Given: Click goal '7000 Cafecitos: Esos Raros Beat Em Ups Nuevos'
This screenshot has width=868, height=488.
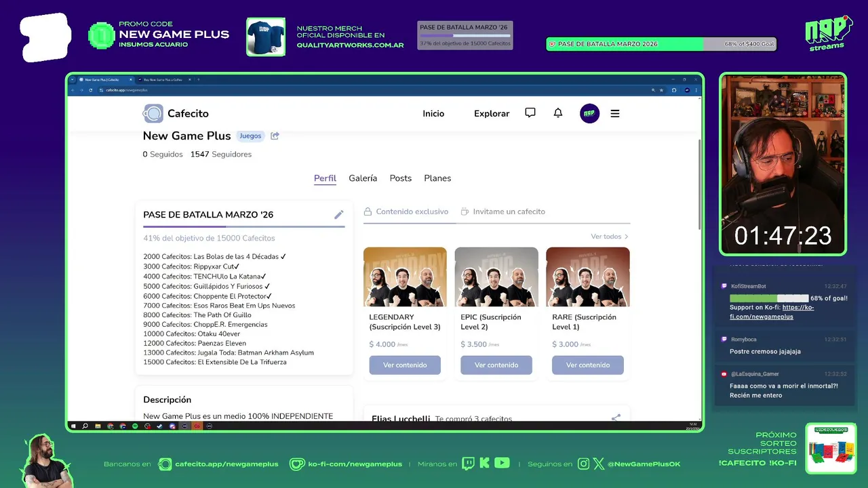Looking at the screenshot, I should (219, 306).
